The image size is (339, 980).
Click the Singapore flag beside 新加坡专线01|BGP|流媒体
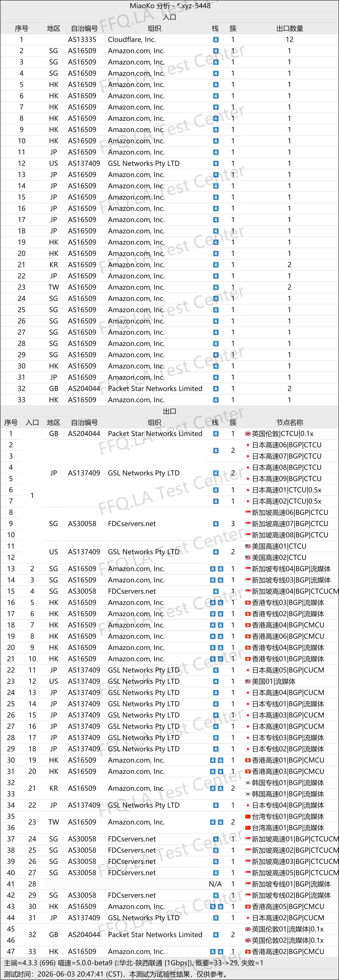click(x=248, y=884)
